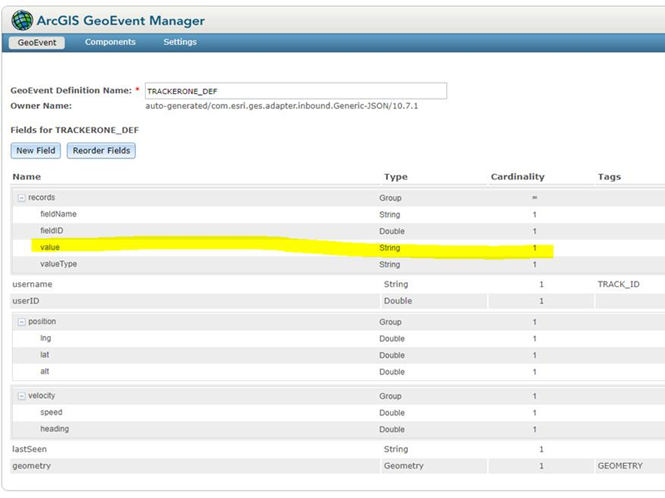The image size is (665, 498).
Task: Select the heading field row
Action: [338, 429]
